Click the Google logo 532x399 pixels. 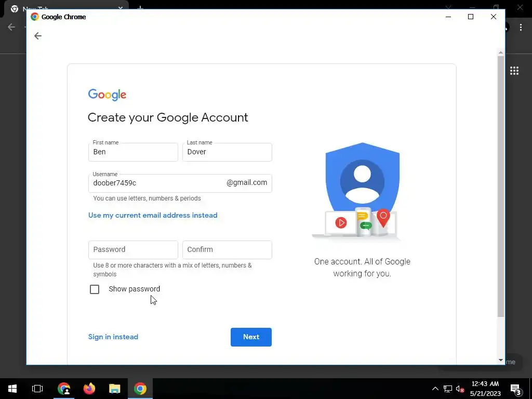click(x=107, y=95)
